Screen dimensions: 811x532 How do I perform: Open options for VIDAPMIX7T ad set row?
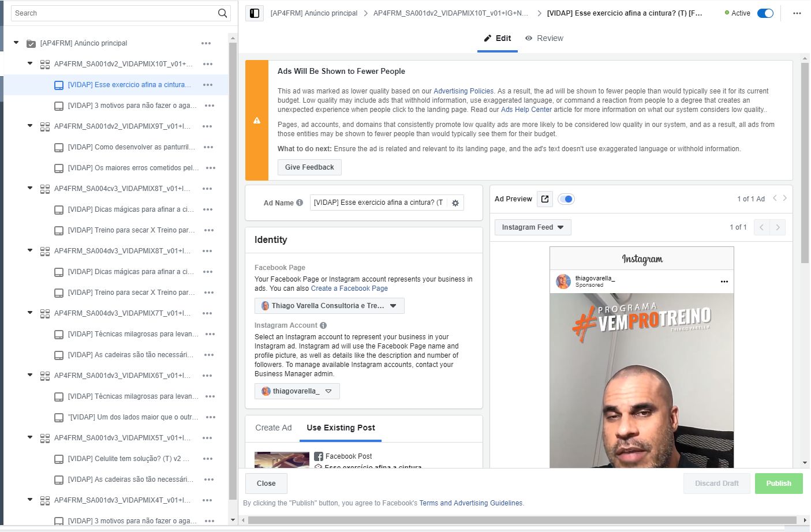(x=208, y=313)
